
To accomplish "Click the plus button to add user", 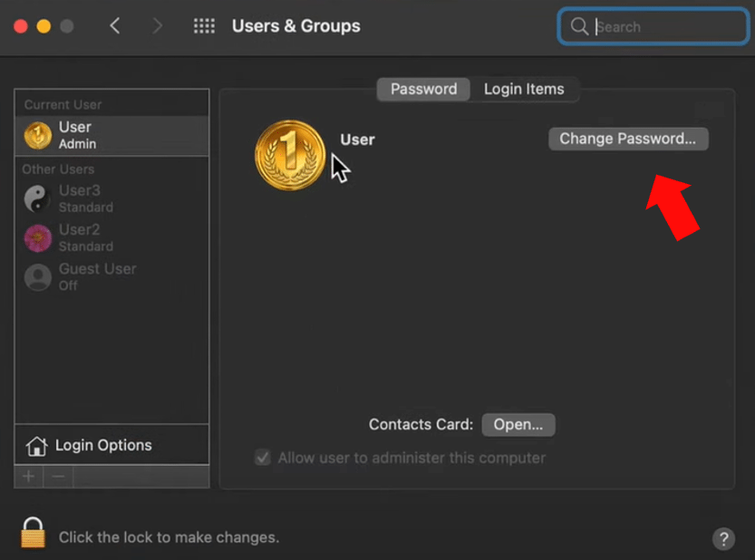I will click(x=29, y=477).
